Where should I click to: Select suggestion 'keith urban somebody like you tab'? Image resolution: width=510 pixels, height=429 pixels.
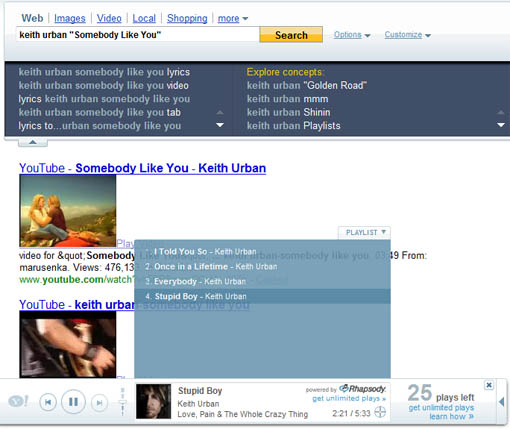click(100, 112)
